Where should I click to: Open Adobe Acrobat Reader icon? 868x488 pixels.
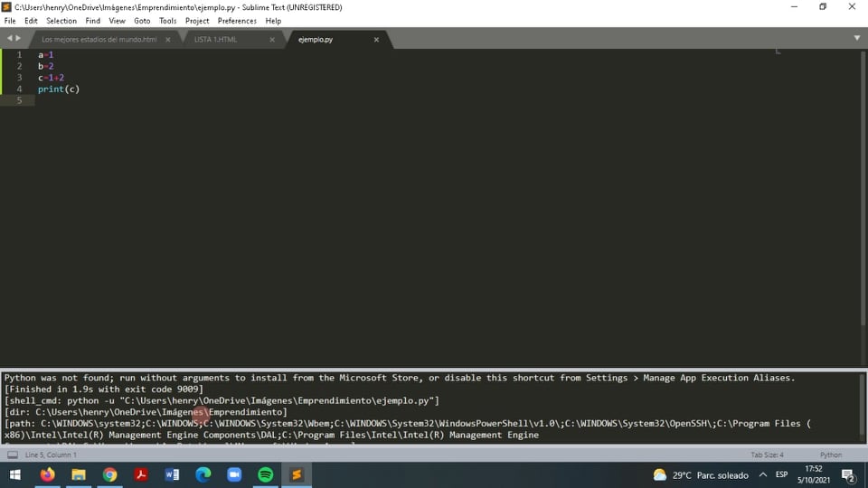(x=141, y=474)
